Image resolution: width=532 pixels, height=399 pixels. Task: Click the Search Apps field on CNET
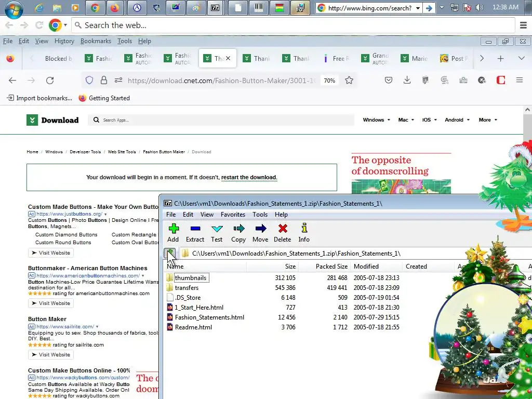pos(221,120)
